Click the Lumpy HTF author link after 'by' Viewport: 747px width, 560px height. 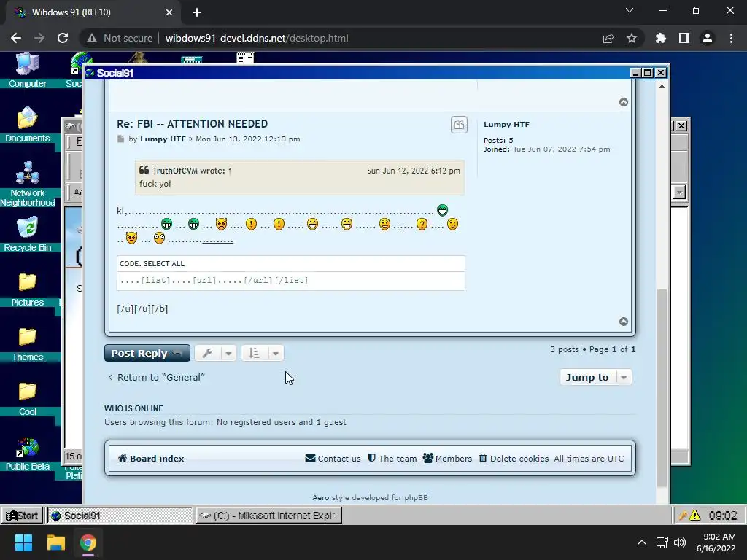[163, 139]
